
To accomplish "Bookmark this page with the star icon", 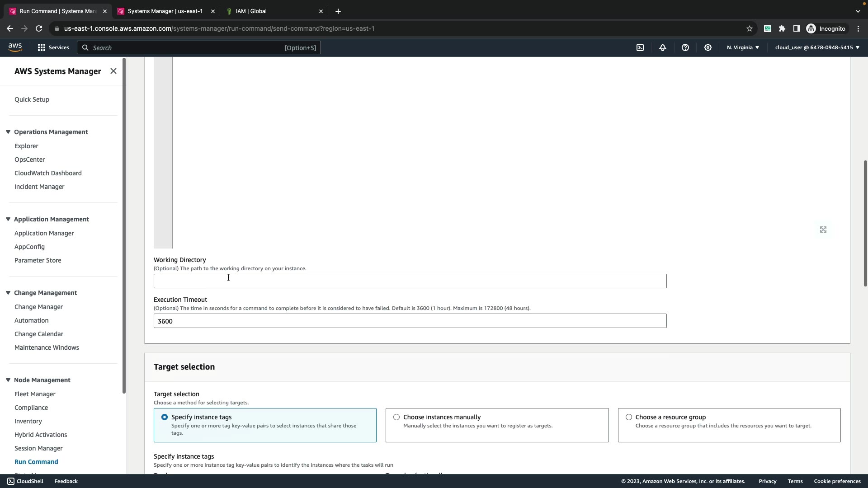I will pyautogui.click(x=750, y=28).
